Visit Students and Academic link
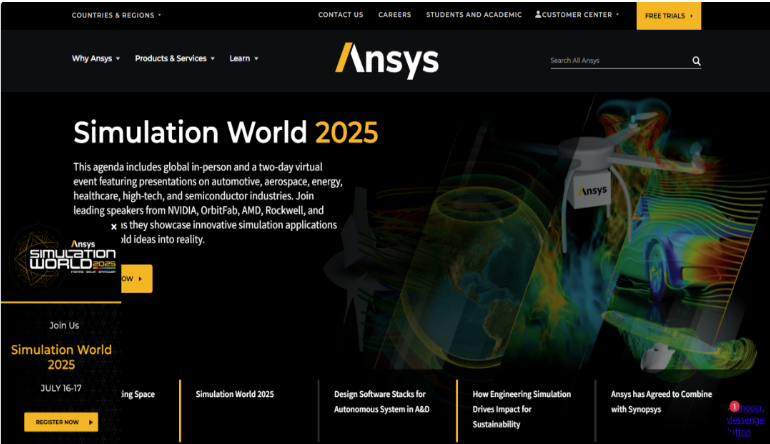Screen dimensions: 770x444 (473, 15)
